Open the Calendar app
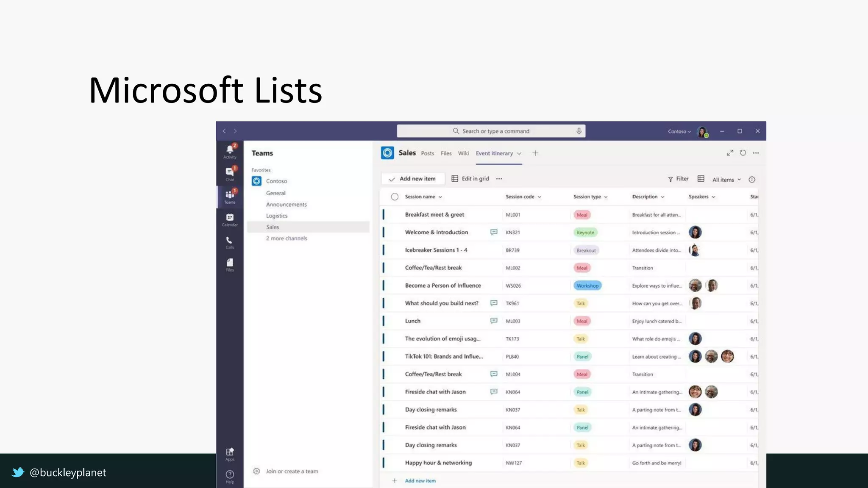 tap(230, 219)
